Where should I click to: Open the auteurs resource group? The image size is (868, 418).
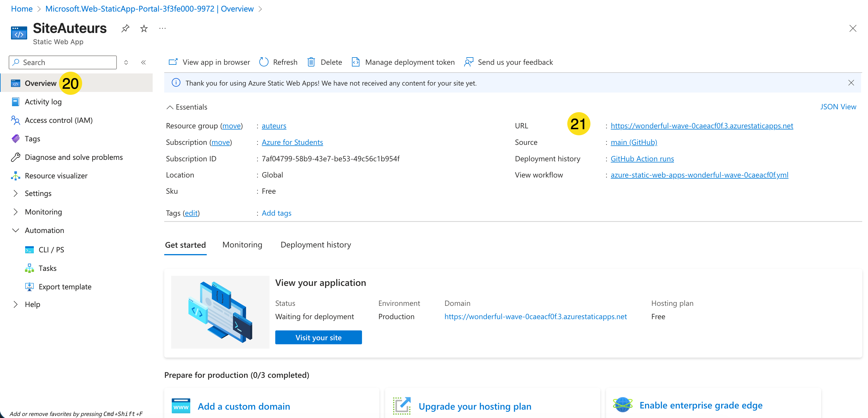274,126
